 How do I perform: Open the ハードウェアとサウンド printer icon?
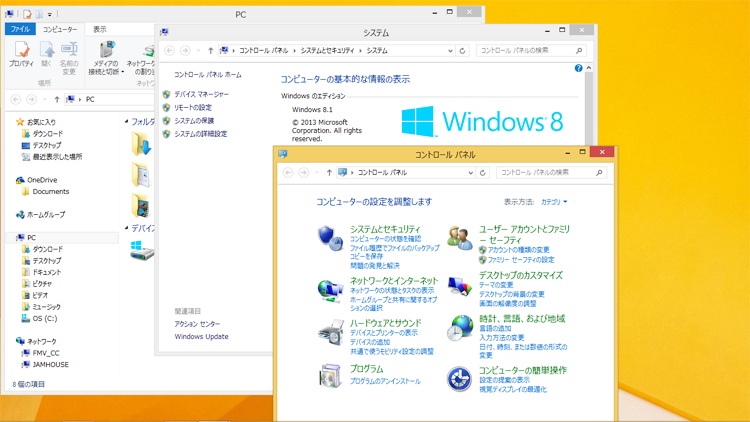point(330,333)
